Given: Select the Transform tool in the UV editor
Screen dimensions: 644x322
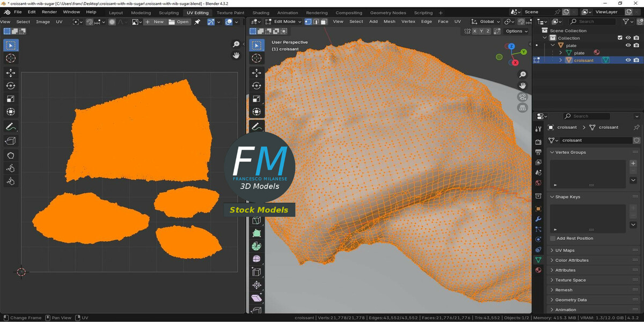Looking at the screenshot, I should point(11,112).
